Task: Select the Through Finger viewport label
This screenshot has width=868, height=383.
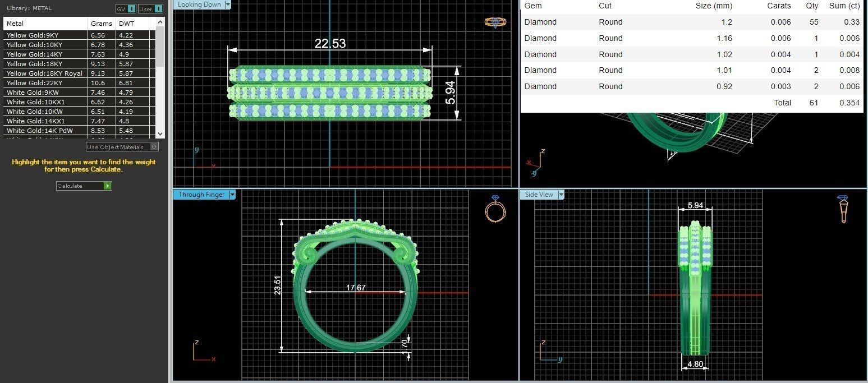Action: coord(201,195)
